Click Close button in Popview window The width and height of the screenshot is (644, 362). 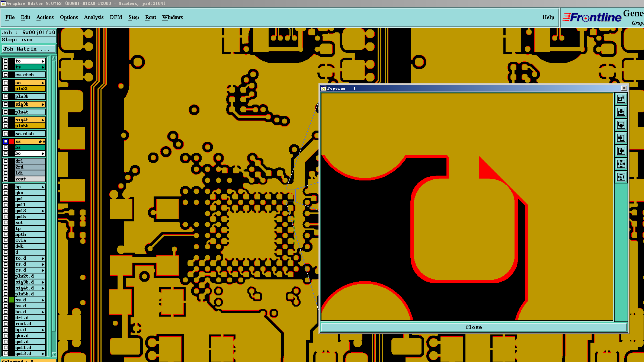click(474, 327)
